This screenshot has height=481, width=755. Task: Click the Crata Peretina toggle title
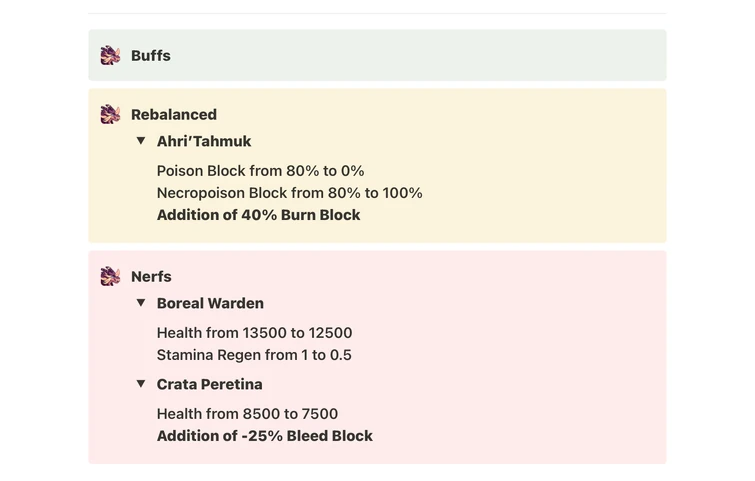point(210,385)
